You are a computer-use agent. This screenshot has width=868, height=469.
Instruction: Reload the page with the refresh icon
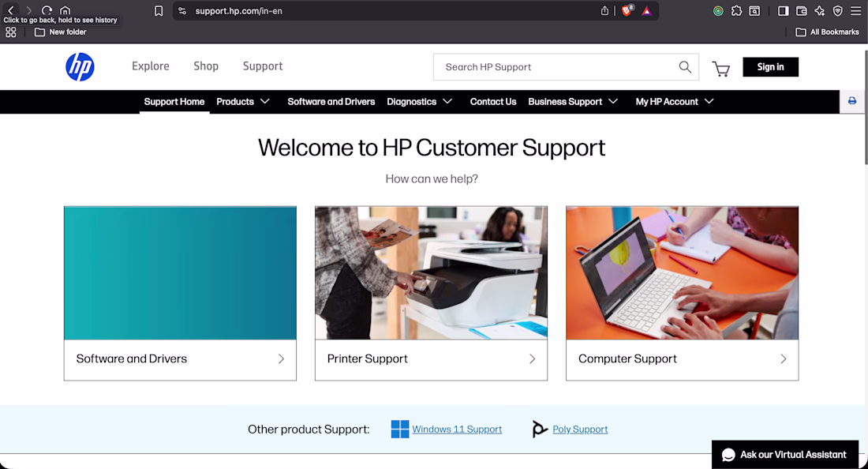[47, 10]
